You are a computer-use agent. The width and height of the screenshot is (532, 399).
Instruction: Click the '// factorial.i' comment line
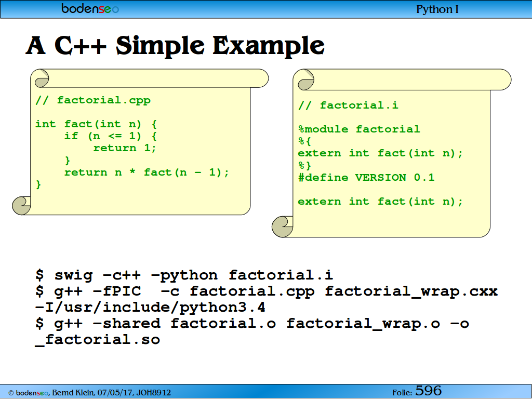(348, 105)
